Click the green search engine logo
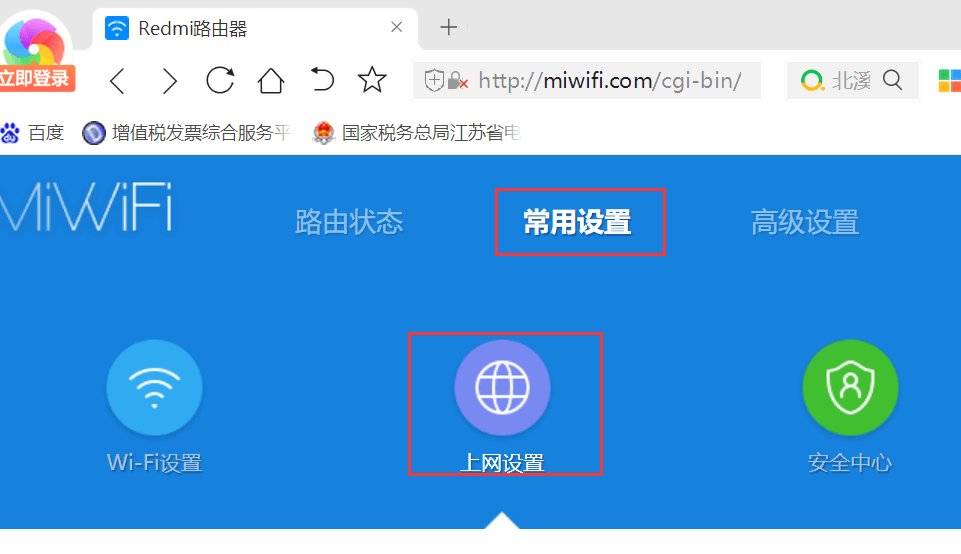Screen dimensions: 961x554 pos(812,80)
